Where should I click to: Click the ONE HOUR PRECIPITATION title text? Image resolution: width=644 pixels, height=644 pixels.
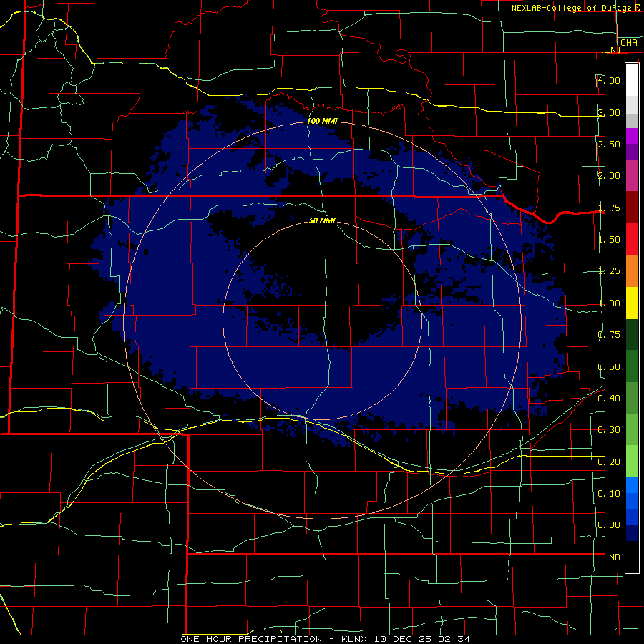pyautogui.click(x=251, y=639)
